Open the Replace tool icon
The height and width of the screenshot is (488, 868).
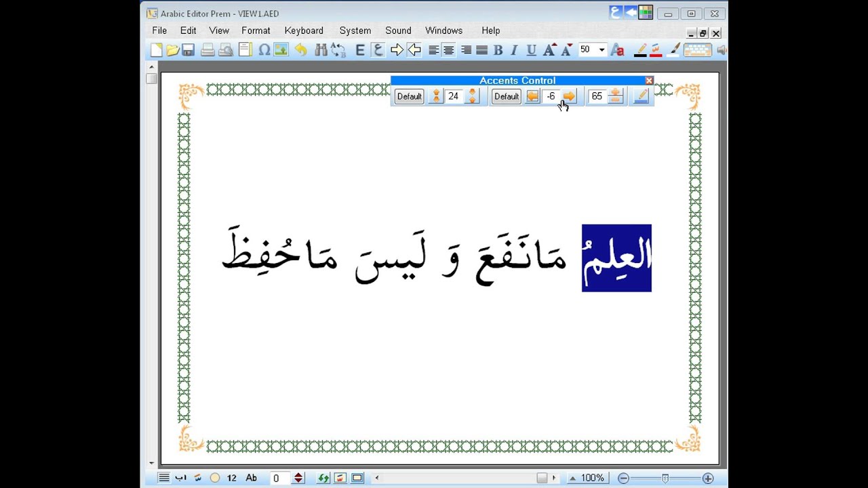[x=338, y=49]
